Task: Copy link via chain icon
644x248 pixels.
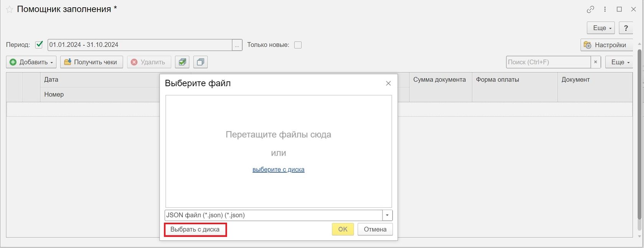Action: click(x=590, y=10)
